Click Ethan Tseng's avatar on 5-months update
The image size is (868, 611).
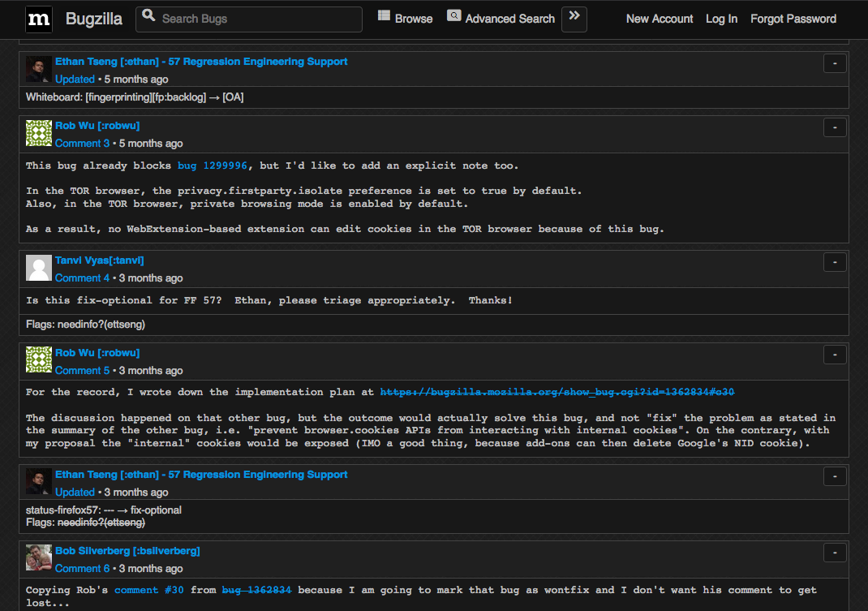coord(39,69)
